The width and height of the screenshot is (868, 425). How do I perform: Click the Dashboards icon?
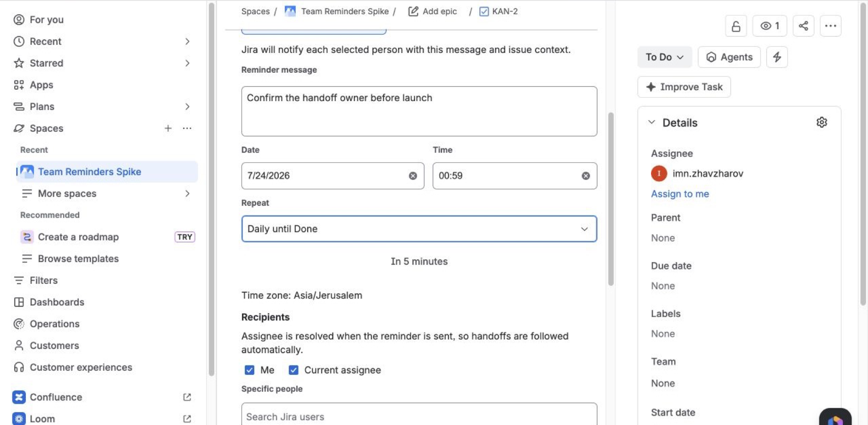click(x=19, y=302)
